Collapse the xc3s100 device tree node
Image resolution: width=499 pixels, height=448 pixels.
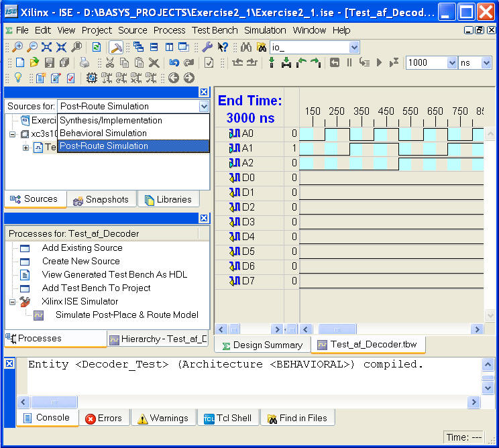[x=12, y=134]
